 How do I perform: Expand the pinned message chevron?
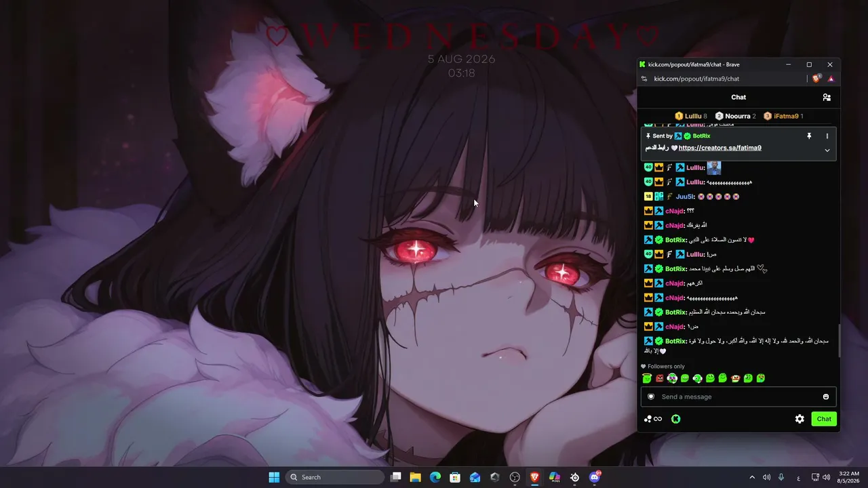(x=827, y=150)
